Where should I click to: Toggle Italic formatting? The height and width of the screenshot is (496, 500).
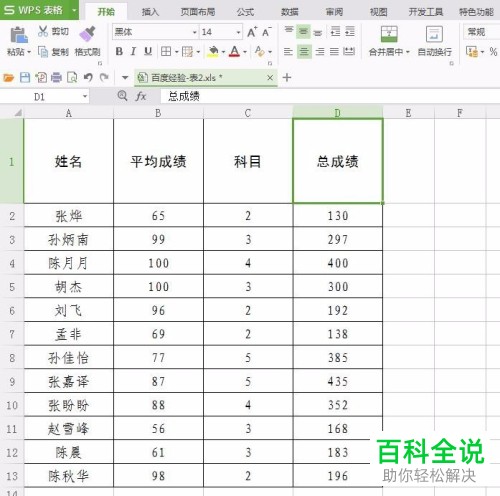tap(133, 51)
